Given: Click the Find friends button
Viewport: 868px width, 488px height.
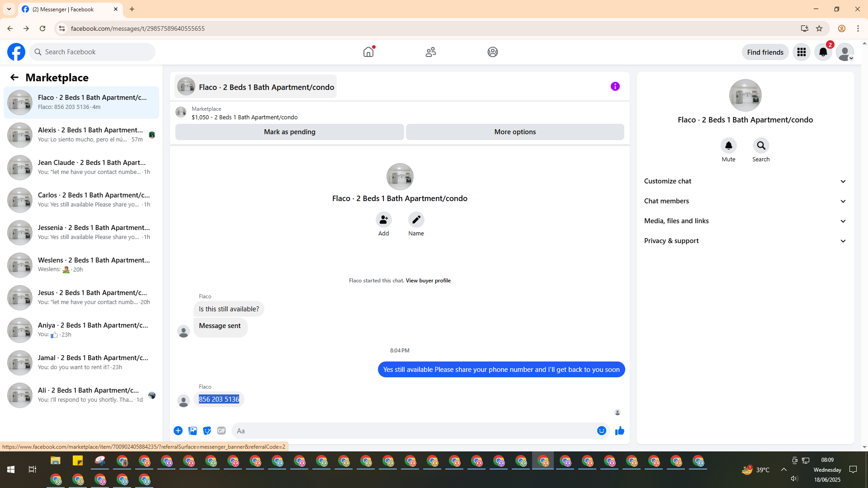Looking at the screenshot, I should tap(765, 52).
